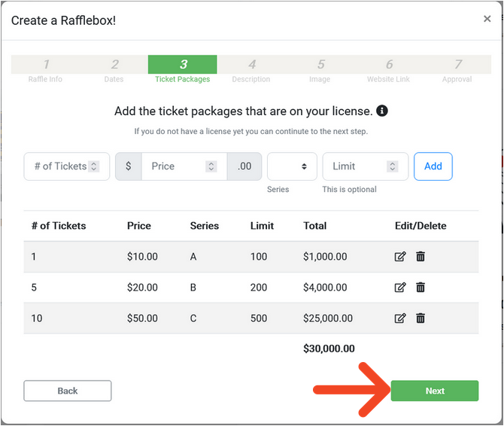504x426 pixels.
Task: Edit the 5-ticket $20.00 package
Action: click(400, 287)
